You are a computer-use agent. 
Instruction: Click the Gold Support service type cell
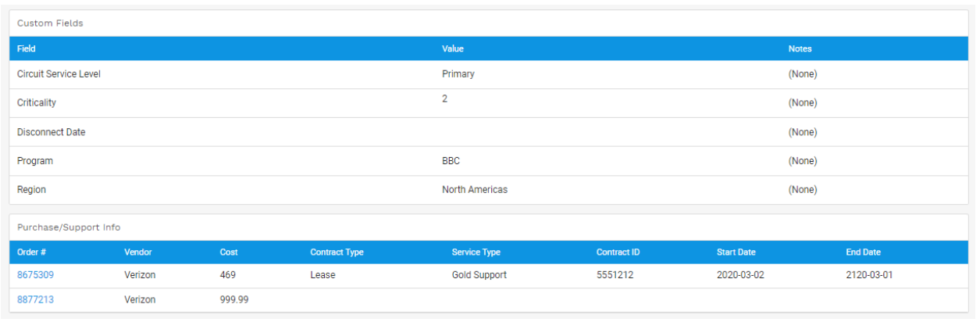[479, 275]
